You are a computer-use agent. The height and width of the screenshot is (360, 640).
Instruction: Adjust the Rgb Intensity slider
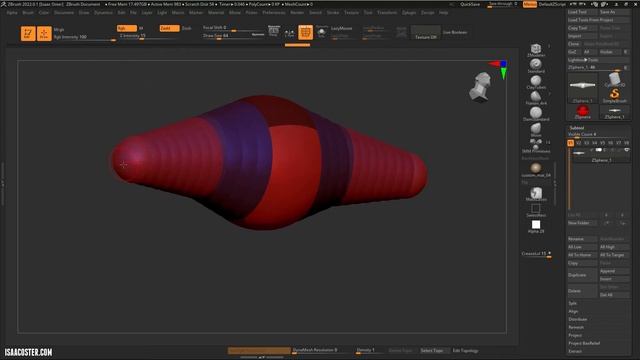tap(84, 37)
